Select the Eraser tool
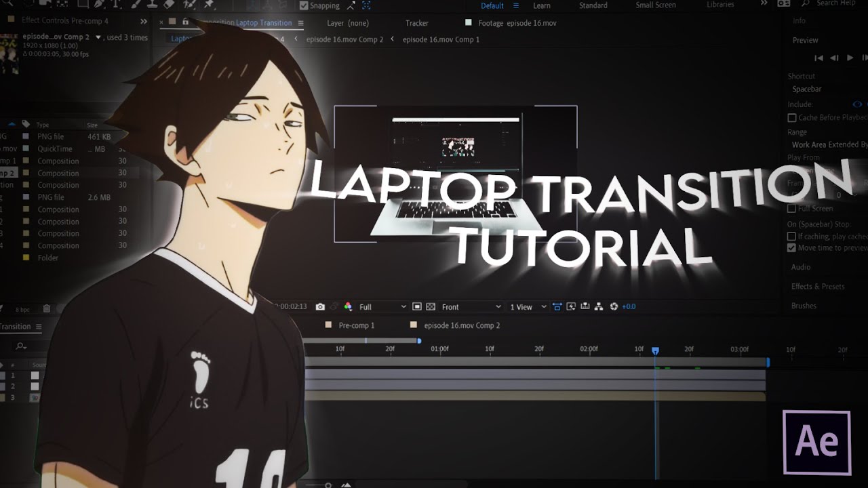The image size is (868, 488). coord(170,4)
